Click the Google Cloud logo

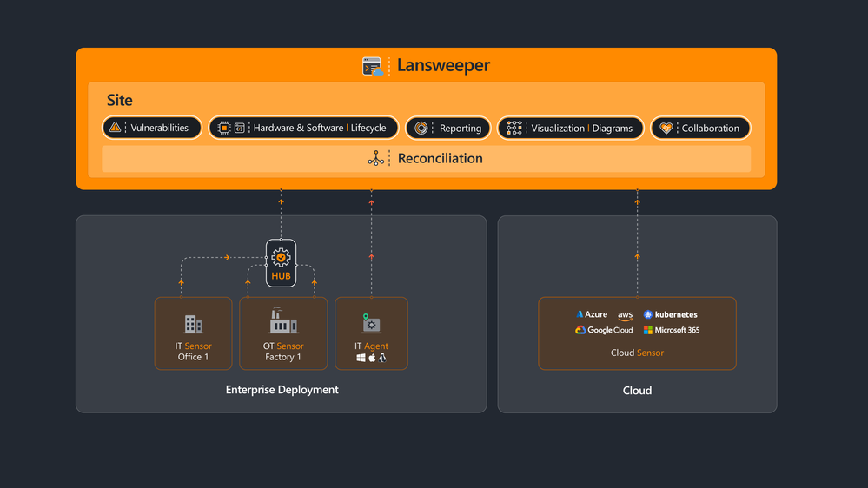pos(580,330)
